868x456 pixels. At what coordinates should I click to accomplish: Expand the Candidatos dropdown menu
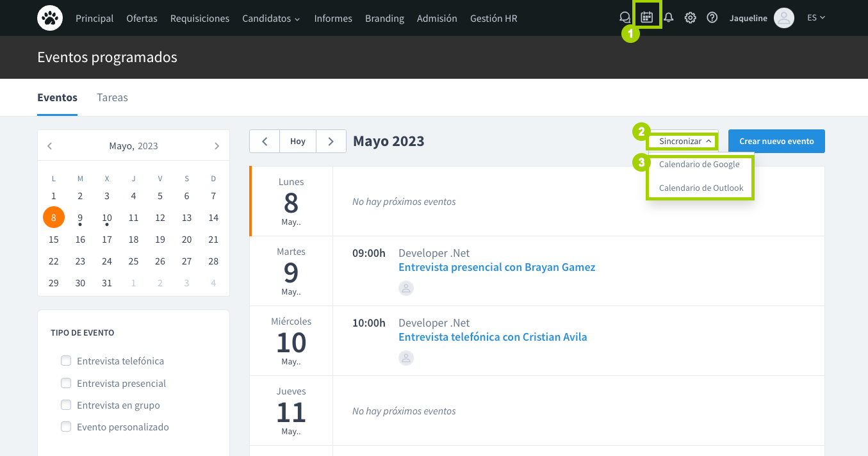click(x=271, y=19)
